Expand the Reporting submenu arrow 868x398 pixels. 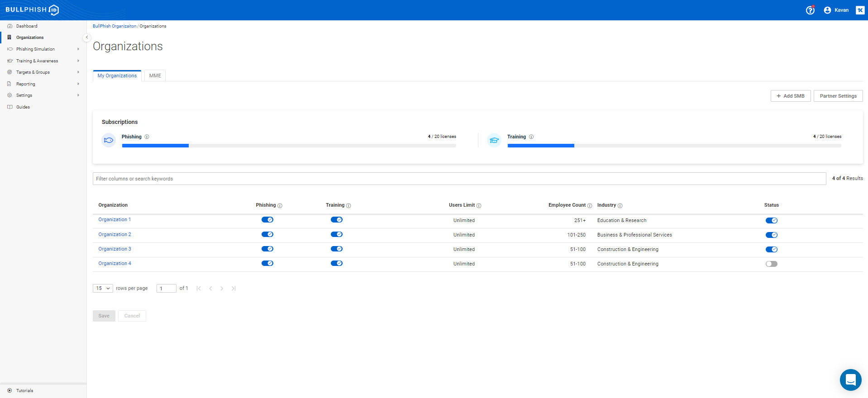point(78,84)
